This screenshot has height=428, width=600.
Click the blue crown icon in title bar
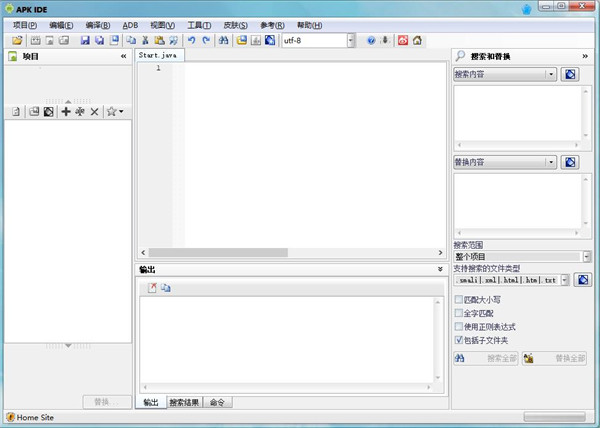point(527,9)
